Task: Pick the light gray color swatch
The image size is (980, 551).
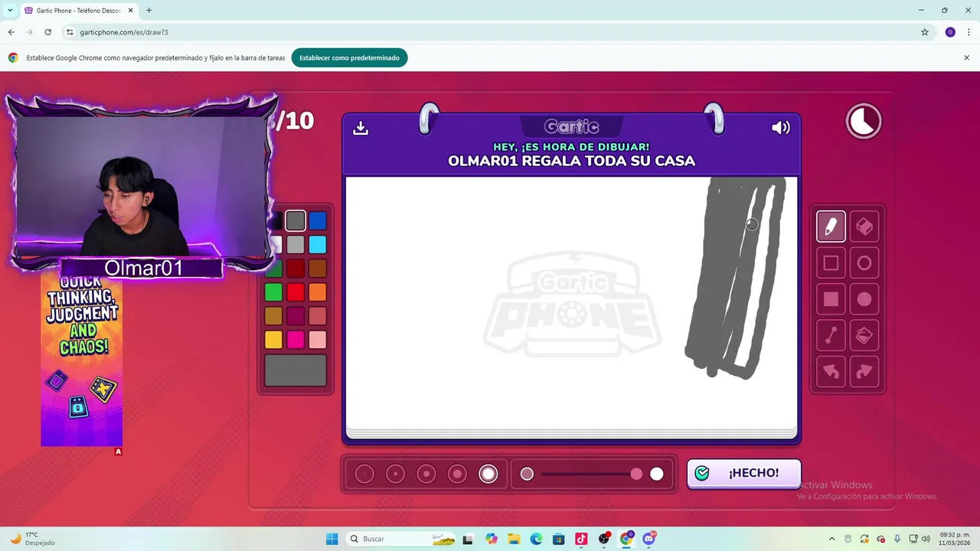Action: [296, 245]
